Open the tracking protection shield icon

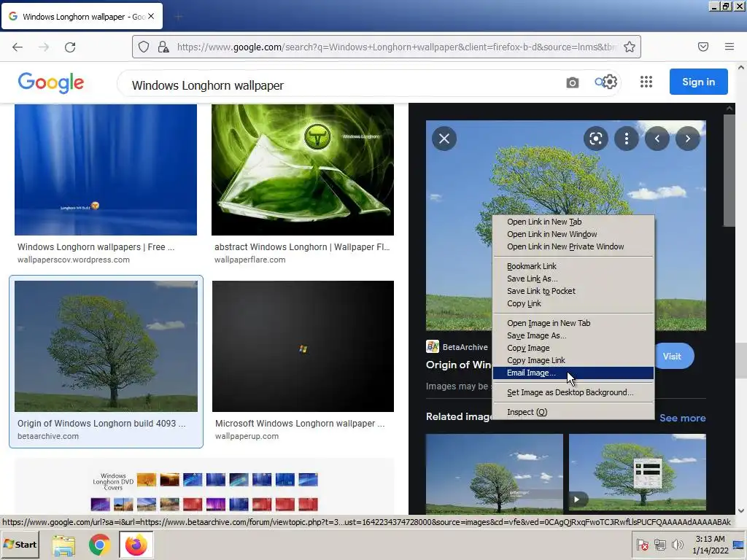click(x=144, y=47)
